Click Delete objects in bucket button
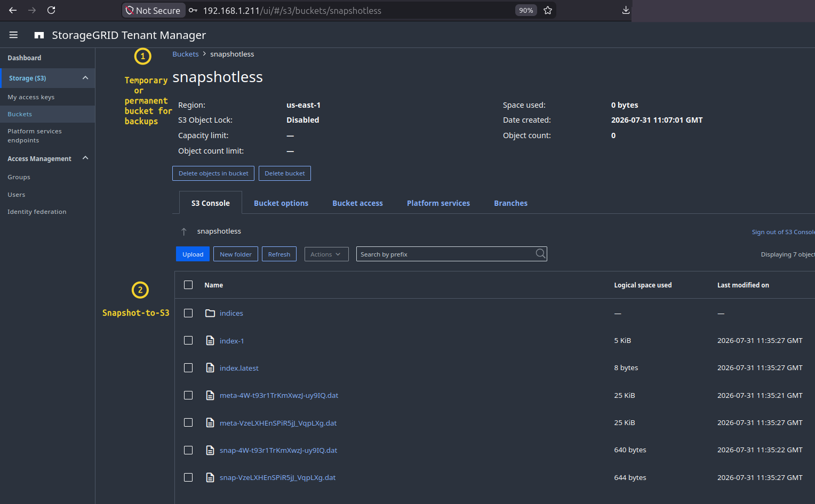815x504 pixels. [x=213, y=173]
